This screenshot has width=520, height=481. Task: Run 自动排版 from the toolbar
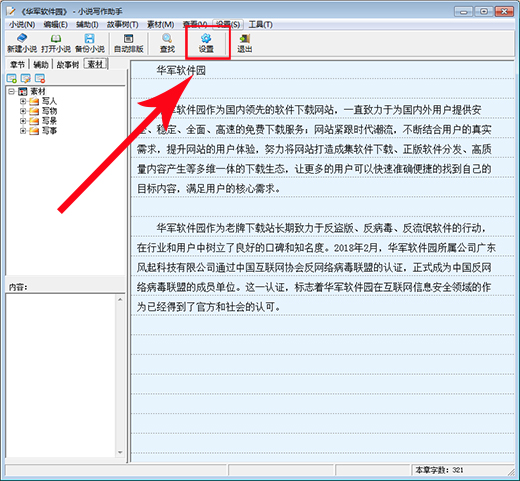click(x=128, y=44)
